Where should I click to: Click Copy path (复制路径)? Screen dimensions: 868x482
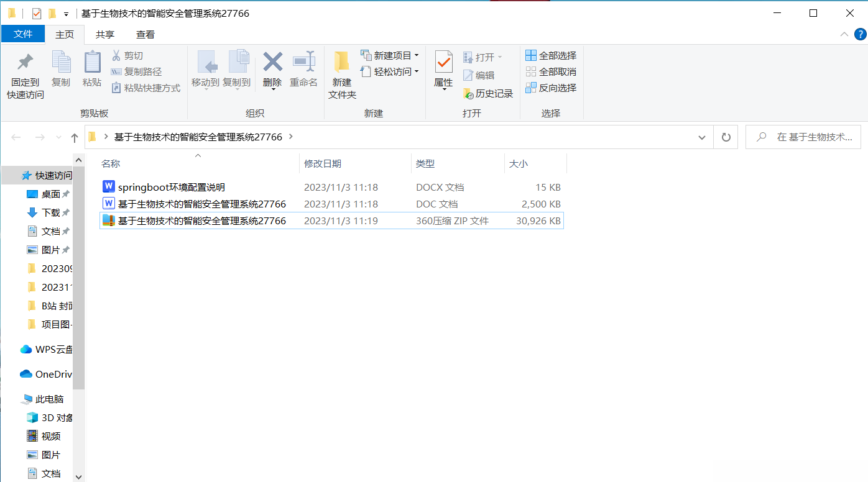click(x=136, y=71)
